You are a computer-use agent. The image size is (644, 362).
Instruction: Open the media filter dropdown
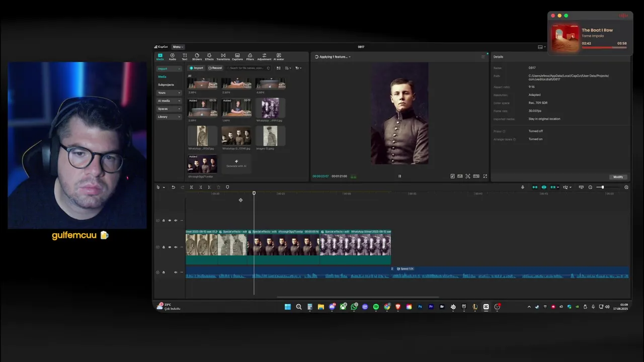pyautogui.click(x=298, y=68)
